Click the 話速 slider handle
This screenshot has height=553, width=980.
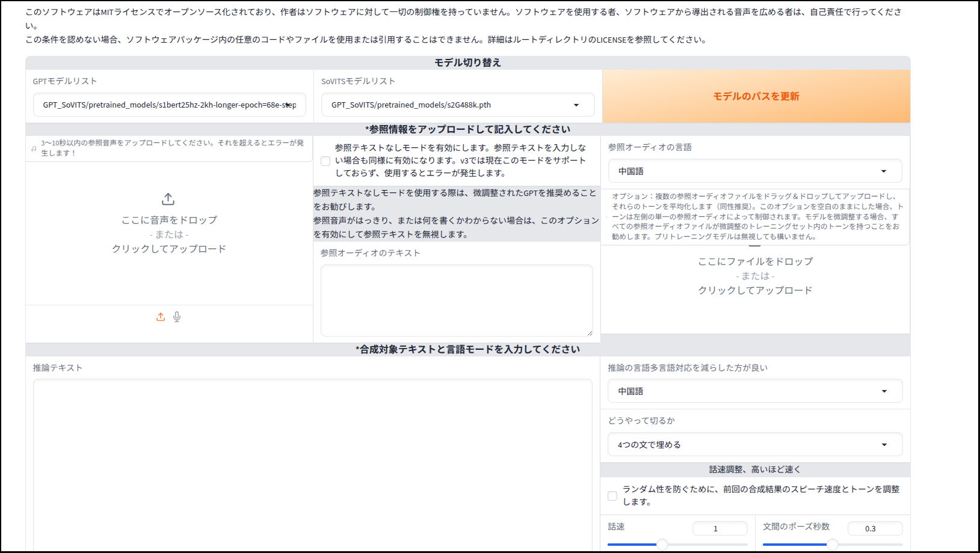coord(662,545)
